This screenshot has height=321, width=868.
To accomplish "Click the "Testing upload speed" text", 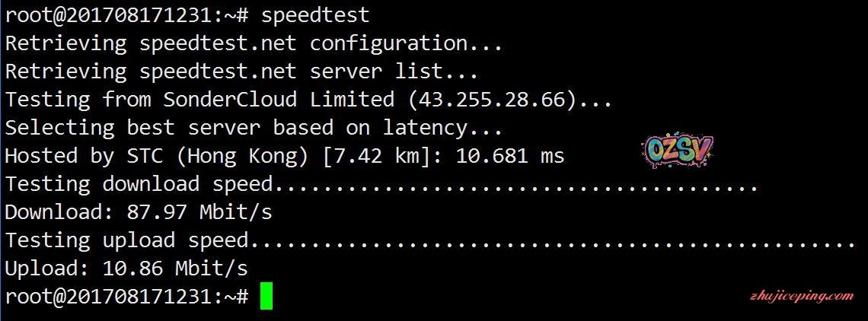I will click(126, 240).
